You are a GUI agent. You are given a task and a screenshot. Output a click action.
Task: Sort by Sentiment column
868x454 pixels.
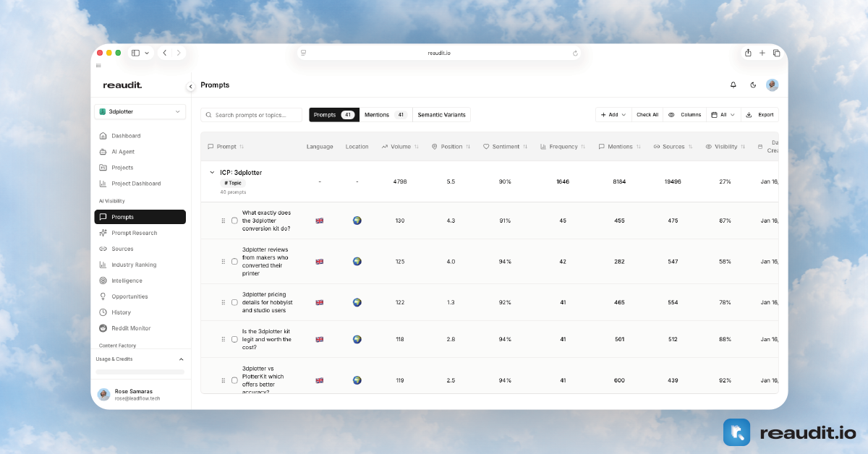click(505, 147)
